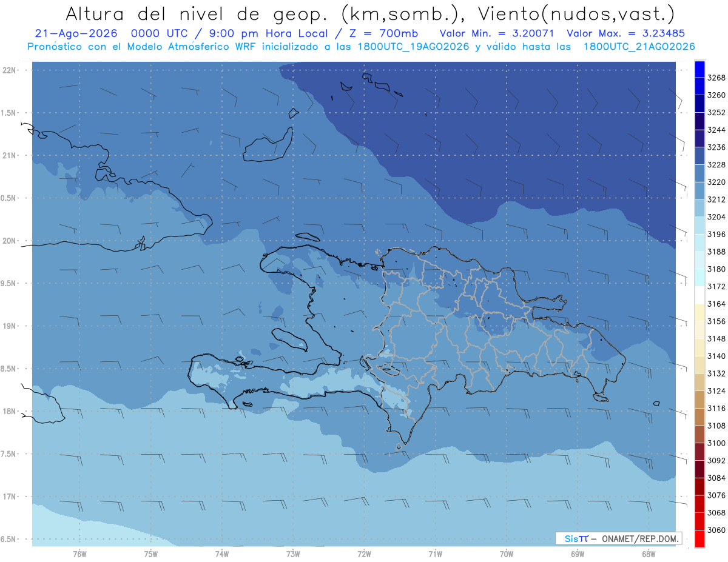Click the colorbar value '3132'
The image size is (728, 562).
coord(716,373)
